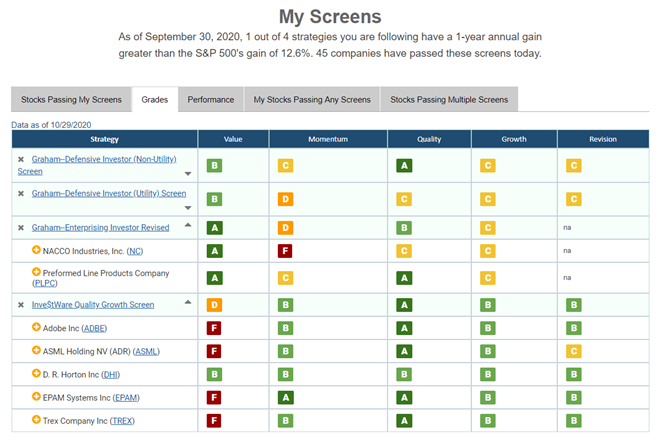Click Value grade D badge for InveStWare screen

[x=214, y=305]
